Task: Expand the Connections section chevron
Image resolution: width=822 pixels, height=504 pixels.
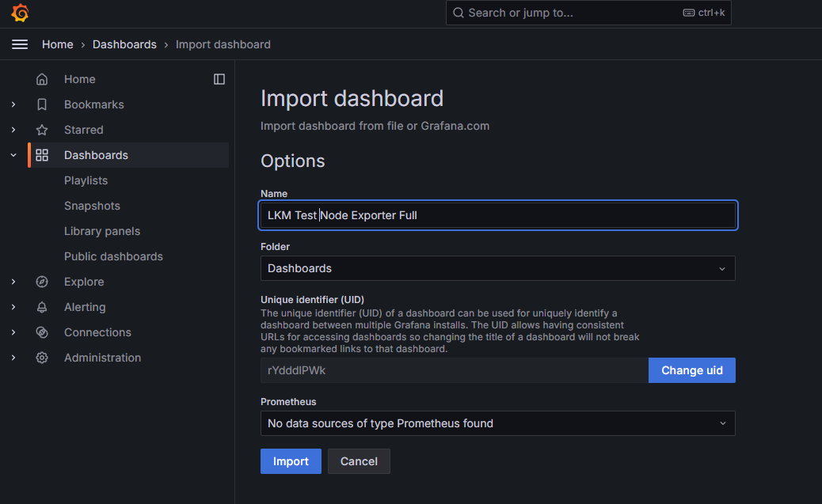Action: click(13, 332)
